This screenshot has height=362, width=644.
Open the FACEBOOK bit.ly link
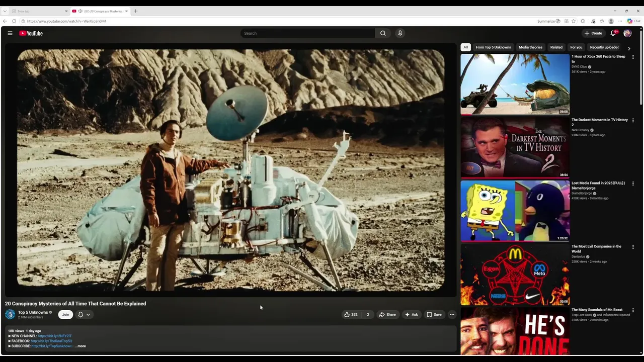pos(51,341)
